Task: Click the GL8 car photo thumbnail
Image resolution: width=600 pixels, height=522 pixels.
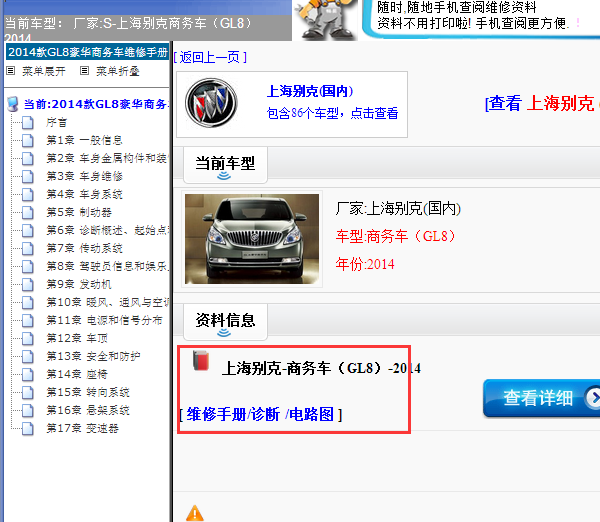Action: pyautogui.click(x=252, y=239)
